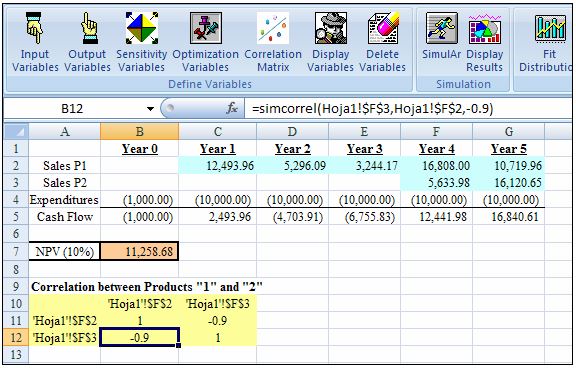Click the 'Hoja1'!$F$3 label in row 12
576x368 pixels.
65,337
